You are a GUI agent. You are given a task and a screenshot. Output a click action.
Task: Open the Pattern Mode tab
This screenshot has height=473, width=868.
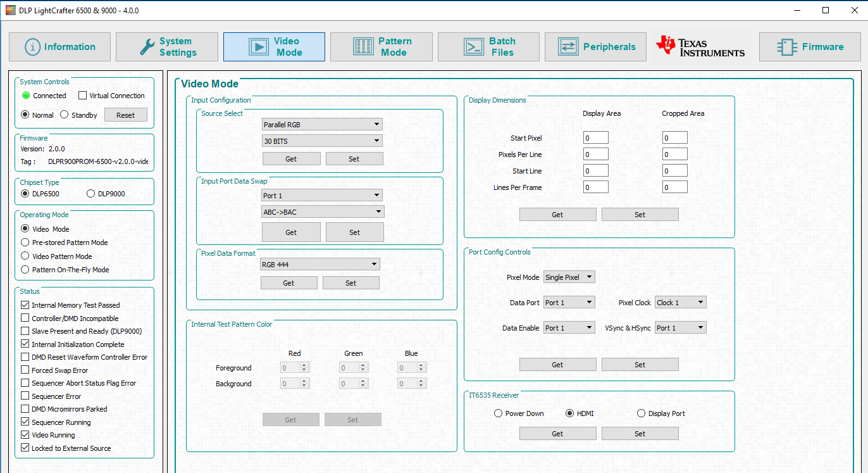coord(381,47)
